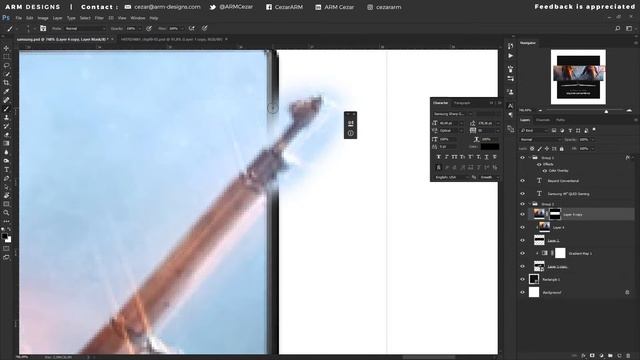This screenshot has width=640, height=360.
Task: Click the Navigator zoom slider handle
Action: pos(606,111)
